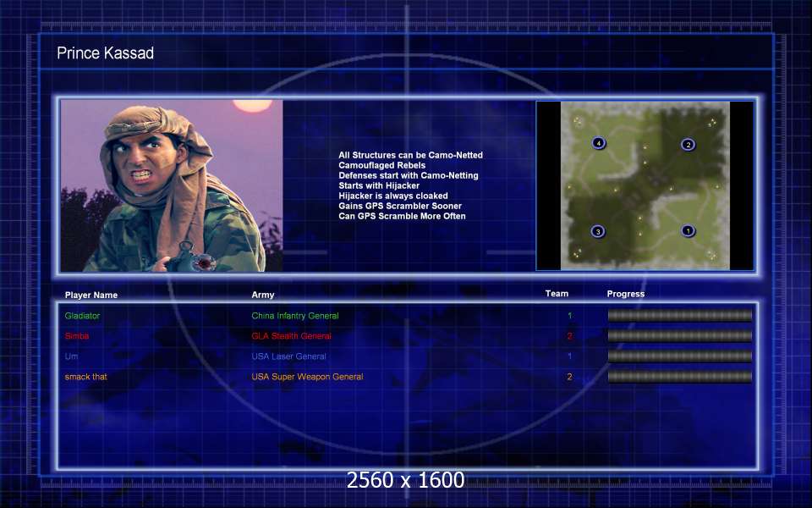
Task: Click Gladiator's loading progress bar
Action: pos(680,315)
